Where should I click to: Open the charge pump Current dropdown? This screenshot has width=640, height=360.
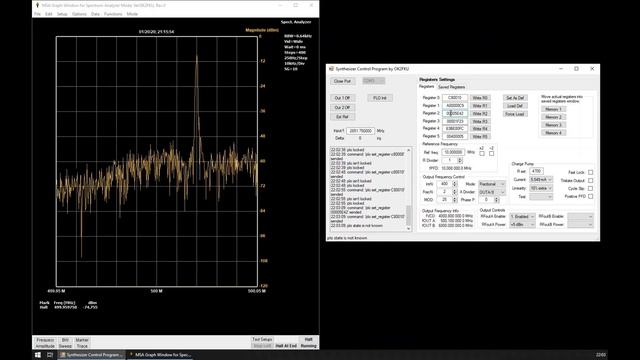pyautogui.click(x=541, y=180)
